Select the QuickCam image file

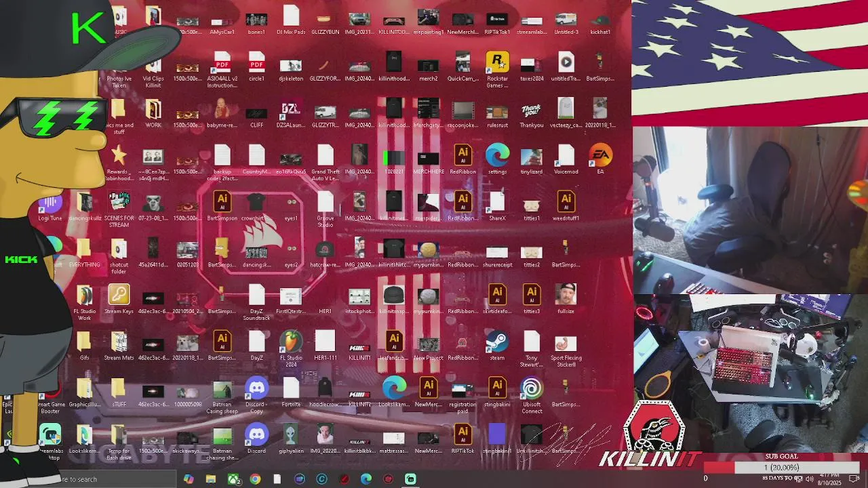pos(462,63)
